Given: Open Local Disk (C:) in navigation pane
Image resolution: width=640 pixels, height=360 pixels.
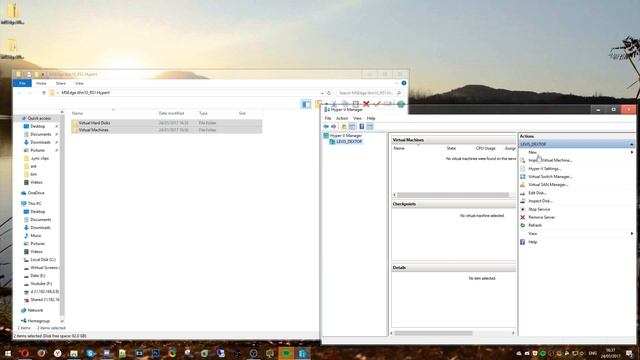Looking at the screenshot, I should pyautogui.click(x=42, y=260).
